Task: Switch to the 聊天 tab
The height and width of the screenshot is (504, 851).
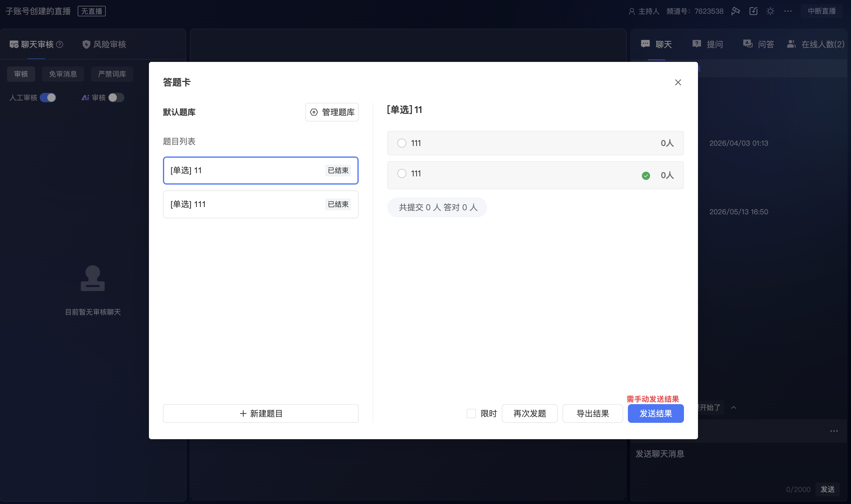Action: click(x=656, y=44)
